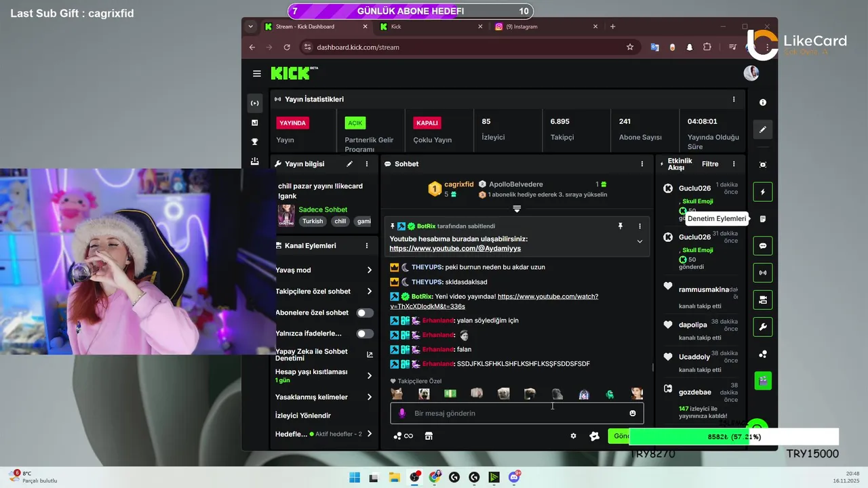Open the YouTube @Aydamiyys channel link
Image resolution: width=868 pixels, height=488 pixels.
click(x=455, y=249)
